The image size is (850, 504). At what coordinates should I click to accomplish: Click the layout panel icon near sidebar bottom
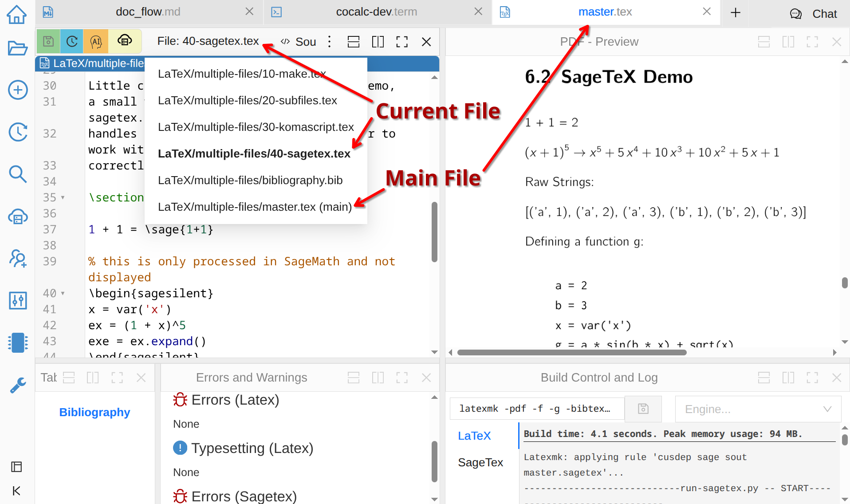pyautogui.click(x=16, y=467)
